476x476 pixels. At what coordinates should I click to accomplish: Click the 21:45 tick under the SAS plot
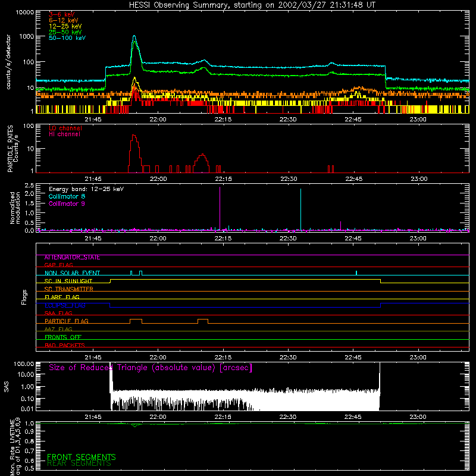[93, 417]
